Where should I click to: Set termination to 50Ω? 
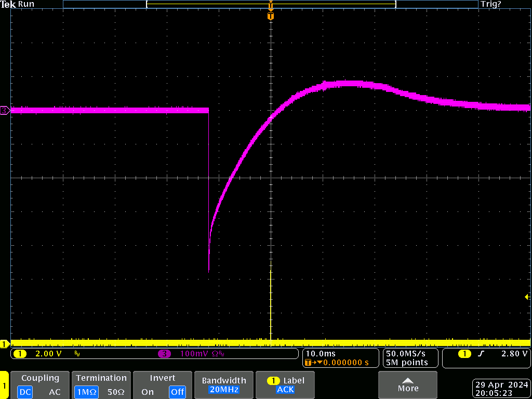(117, 392)
